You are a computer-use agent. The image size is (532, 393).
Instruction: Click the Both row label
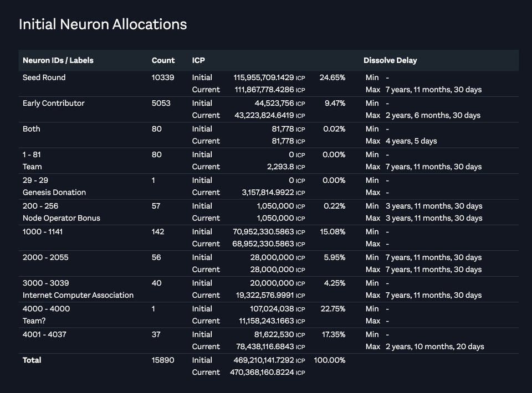(31, 129)
